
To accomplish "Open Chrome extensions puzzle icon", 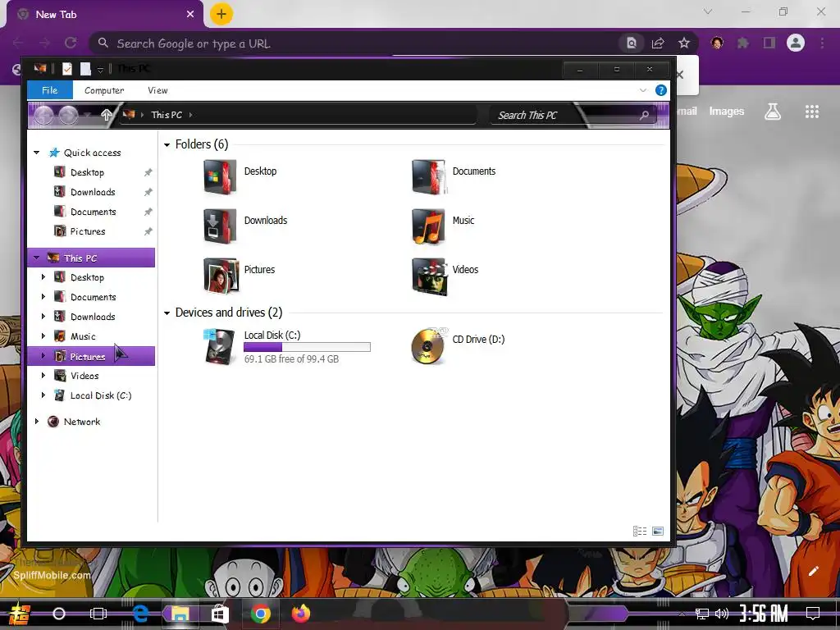I will pyautogui.click(x=742, y=43).
